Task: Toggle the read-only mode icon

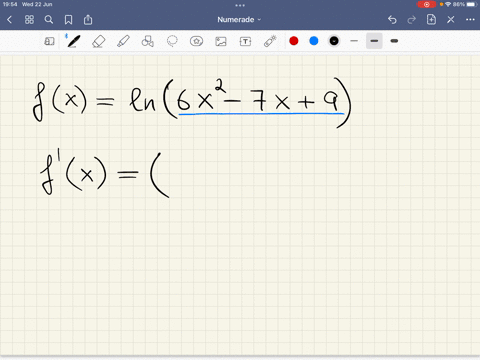Action: (49, 41)
